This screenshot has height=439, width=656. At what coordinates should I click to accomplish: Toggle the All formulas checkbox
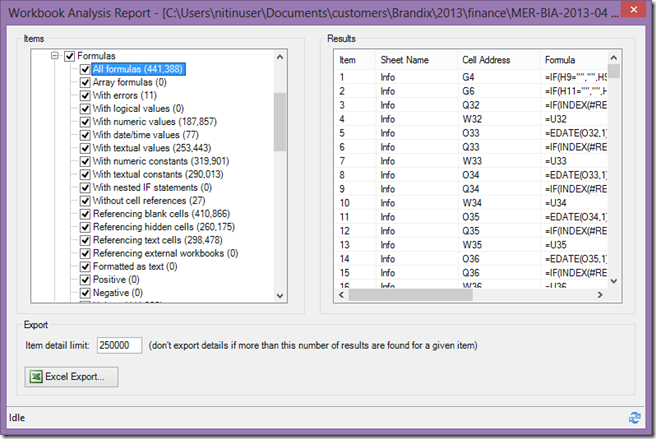pyautogui.click(x=85, y=69)
